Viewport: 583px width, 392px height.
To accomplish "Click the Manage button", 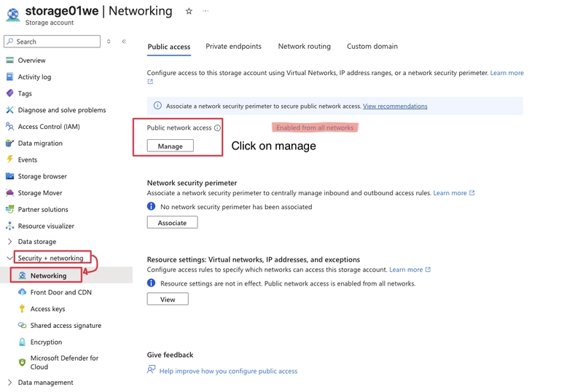I will pyautogui.click(x=171, y=146).
